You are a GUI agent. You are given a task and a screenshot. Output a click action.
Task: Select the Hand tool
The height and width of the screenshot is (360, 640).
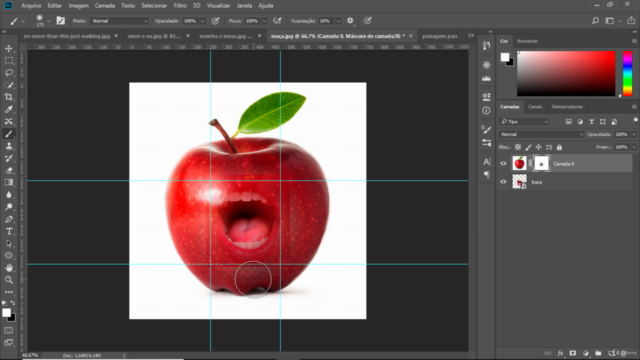point(9,268)
